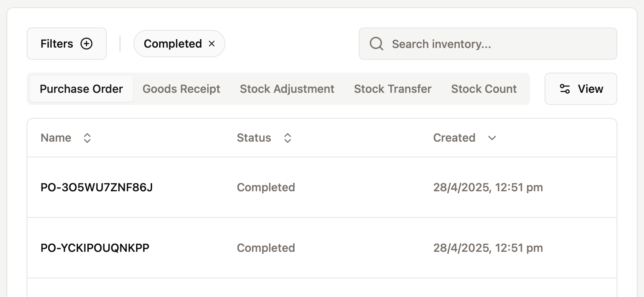Click the X to remove the Completed filter
The width and height of the screenshot is (644, 297).
(212, 44)
